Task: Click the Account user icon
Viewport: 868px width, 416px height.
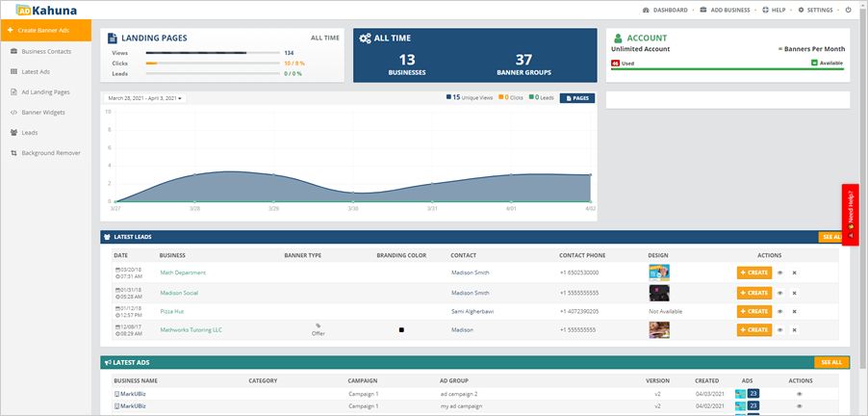Action: (619, 39)
